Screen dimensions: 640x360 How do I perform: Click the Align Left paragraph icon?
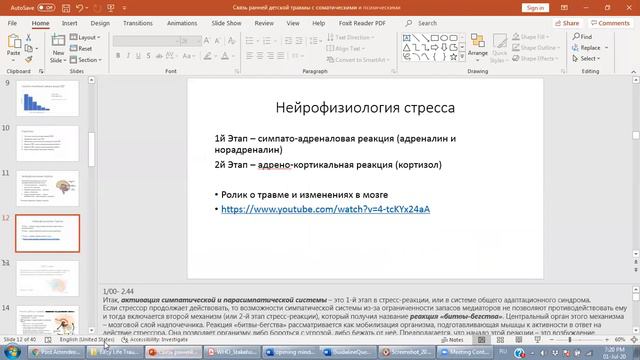click(249, 56)
